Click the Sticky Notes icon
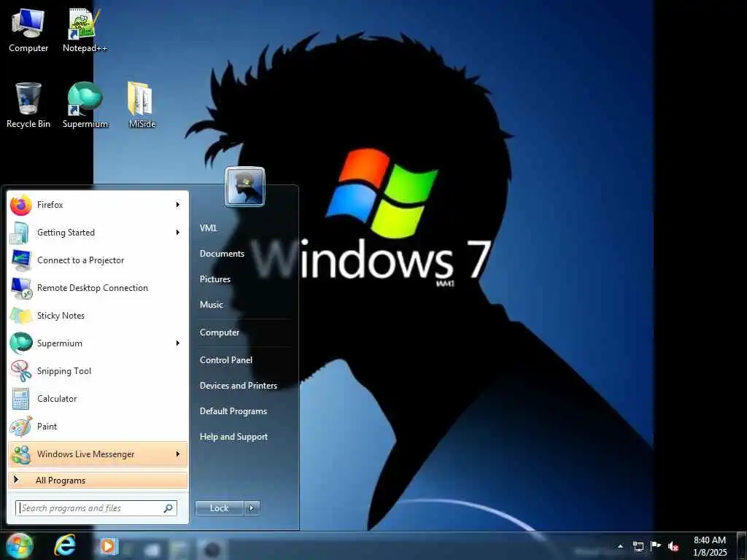Image resolution: width=747 pixels, height=560 pixels. [20, 316]
